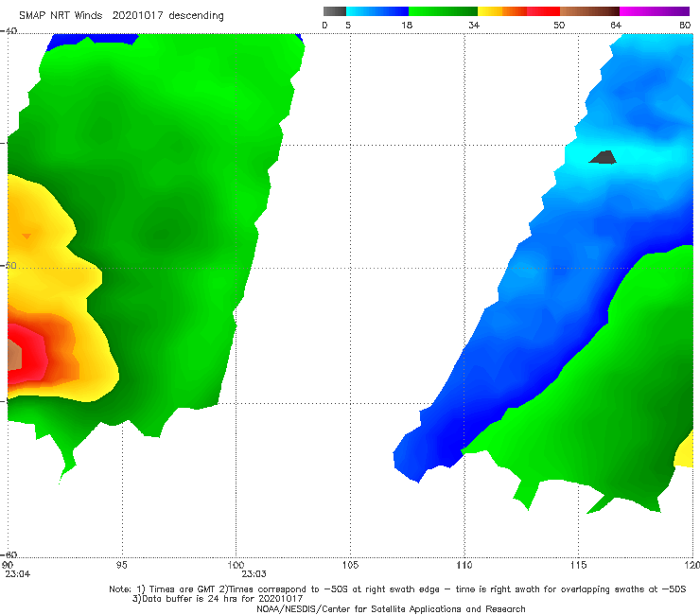
Task: Click the swath time label '23:04'
Action: [x=18, y=574]
